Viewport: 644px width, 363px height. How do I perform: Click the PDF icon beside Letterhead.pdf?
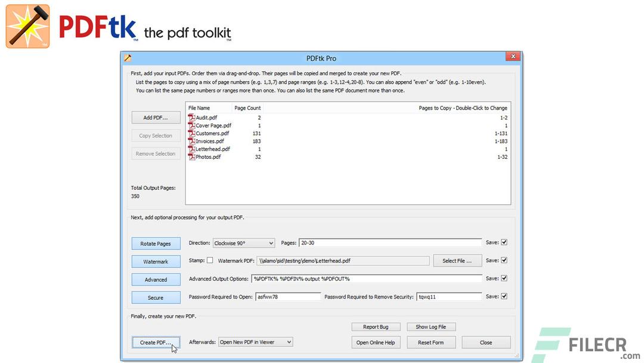pyautogui.click(x=191, y=149)
